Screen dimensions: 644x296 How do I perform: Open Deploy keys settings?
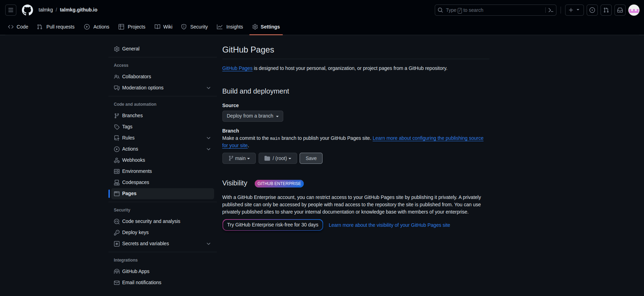click(163, 233)
